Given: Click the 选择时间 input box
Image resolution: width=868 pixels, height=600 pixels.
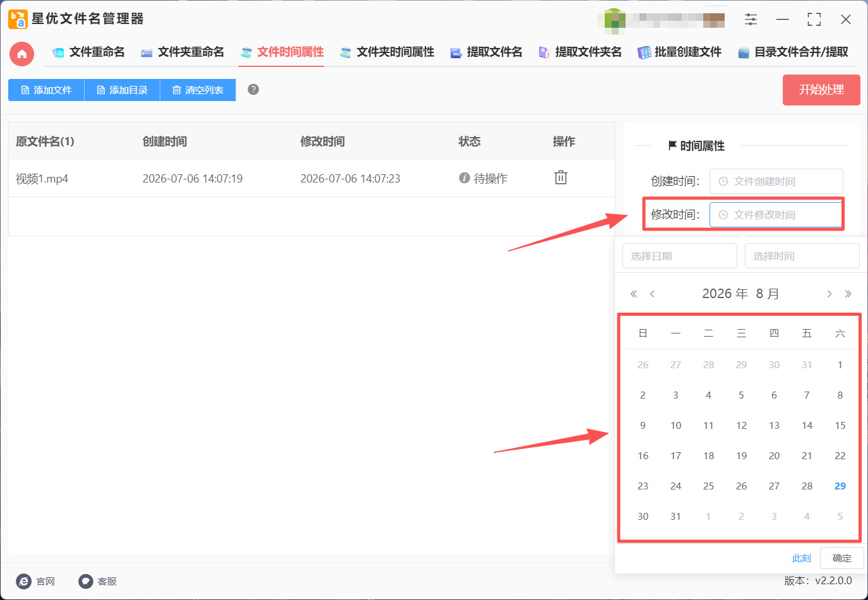Looking at the screenshot, I should coord(802,256).
